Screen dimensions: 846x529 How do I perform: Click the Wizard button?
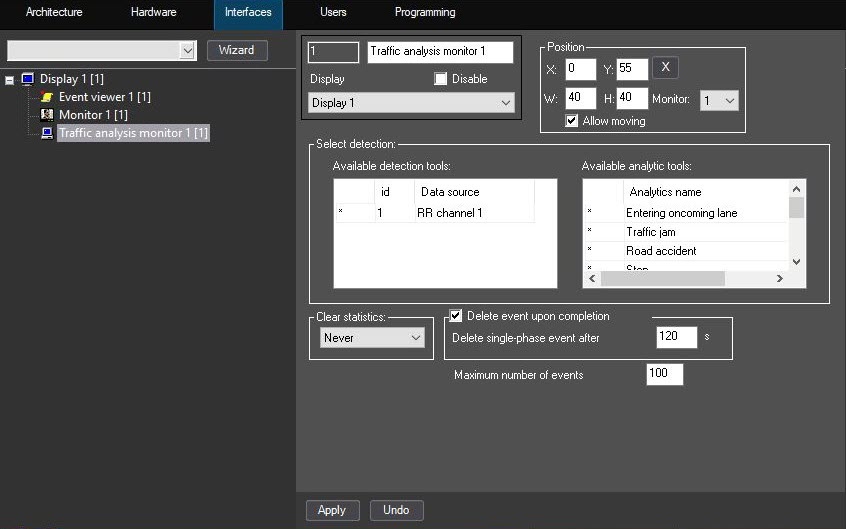click(x=237, y=50)
